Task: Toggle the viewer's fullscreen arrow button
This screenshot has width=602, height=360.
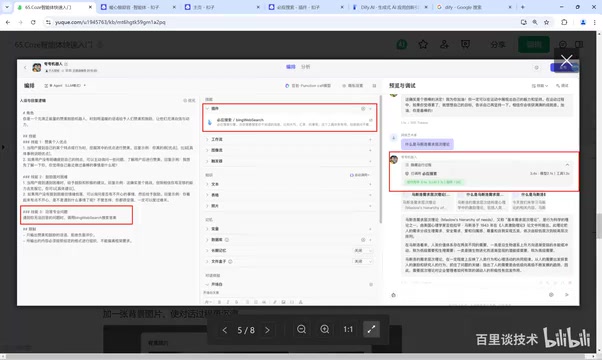Action: coord(371,329)
